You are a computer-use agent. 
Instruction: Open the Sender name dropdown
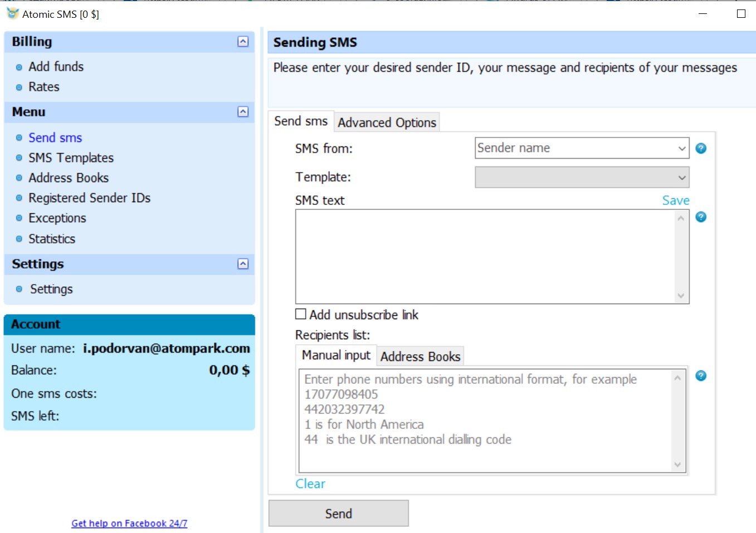tap(681, 148)
